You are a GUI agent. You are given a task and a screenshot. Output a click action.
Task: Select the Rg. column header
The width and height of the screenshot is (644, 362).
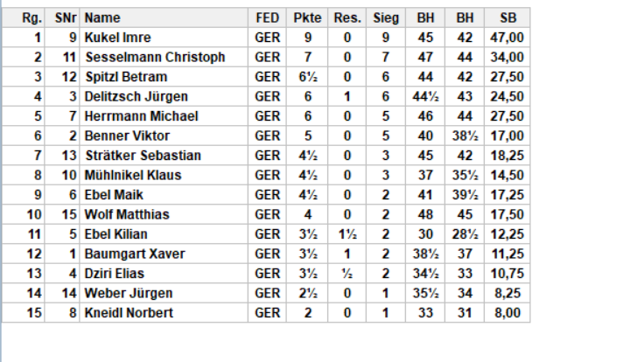pos(31,17)
